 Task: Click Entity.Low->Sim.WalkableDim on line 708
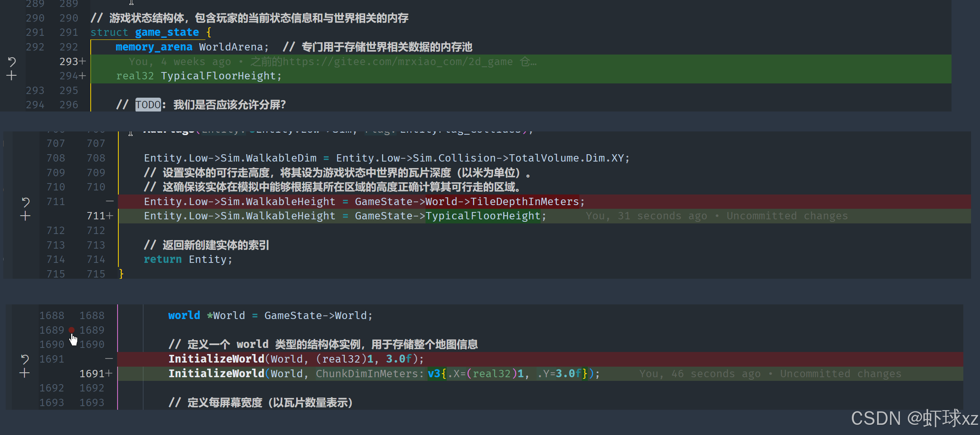(230, 158)
